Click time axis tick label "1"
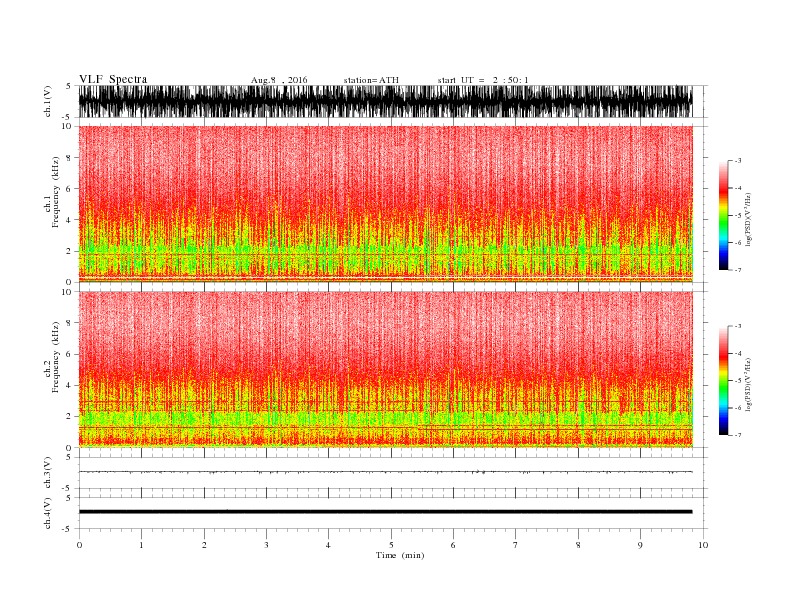792x612 pixels. (141, 545)
